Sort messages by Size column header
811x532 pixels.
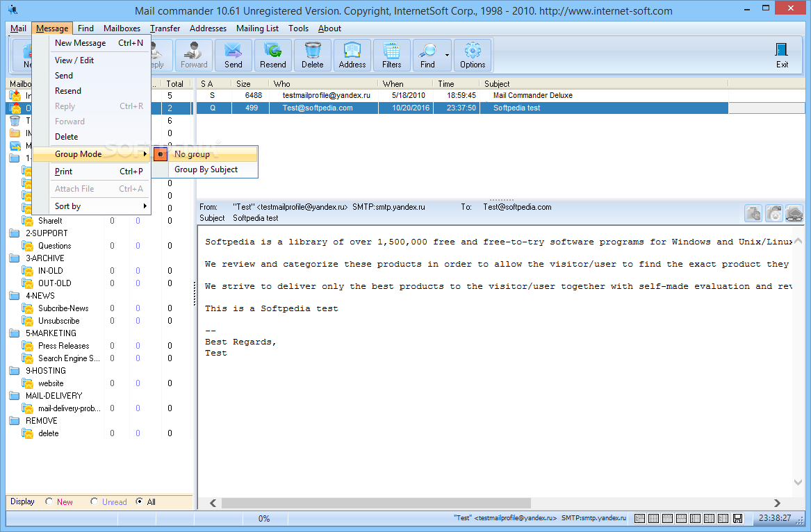click(x=250, y=84)
